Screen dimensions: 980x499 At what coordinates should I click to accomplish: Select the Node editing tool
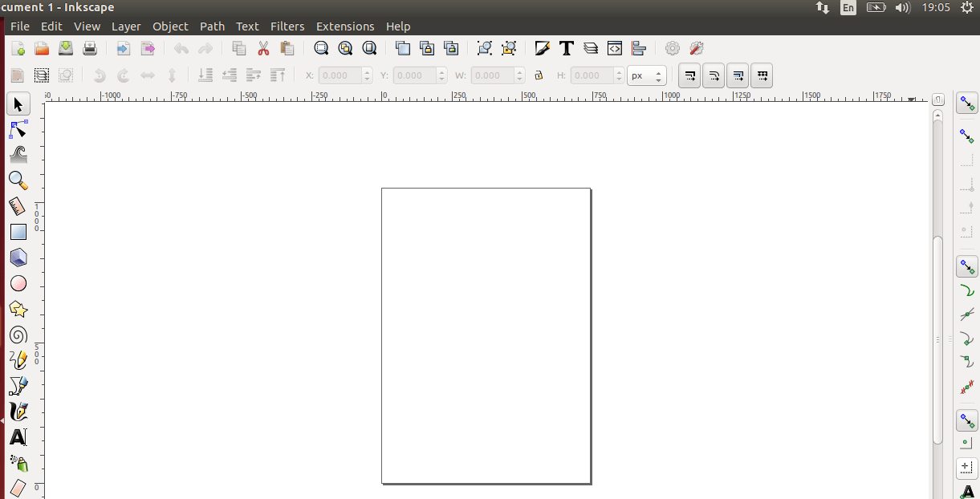tap(18, 129)
